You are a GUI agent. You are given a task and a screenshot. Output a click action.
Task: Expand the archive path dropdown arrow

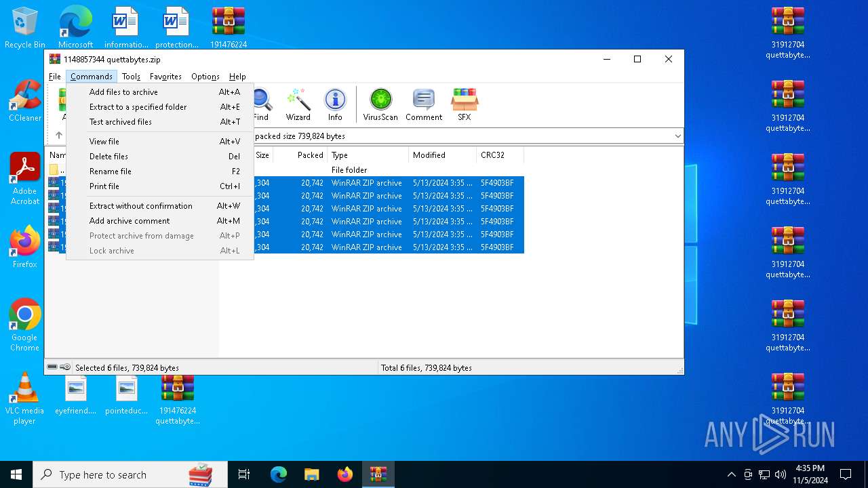[677, 136]
